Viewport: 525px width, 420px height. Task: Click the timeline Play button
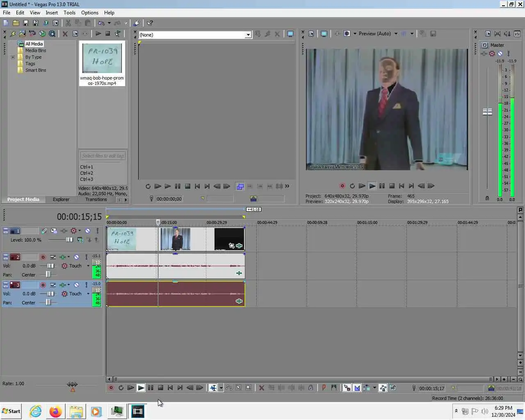click(x=141, y=388)
